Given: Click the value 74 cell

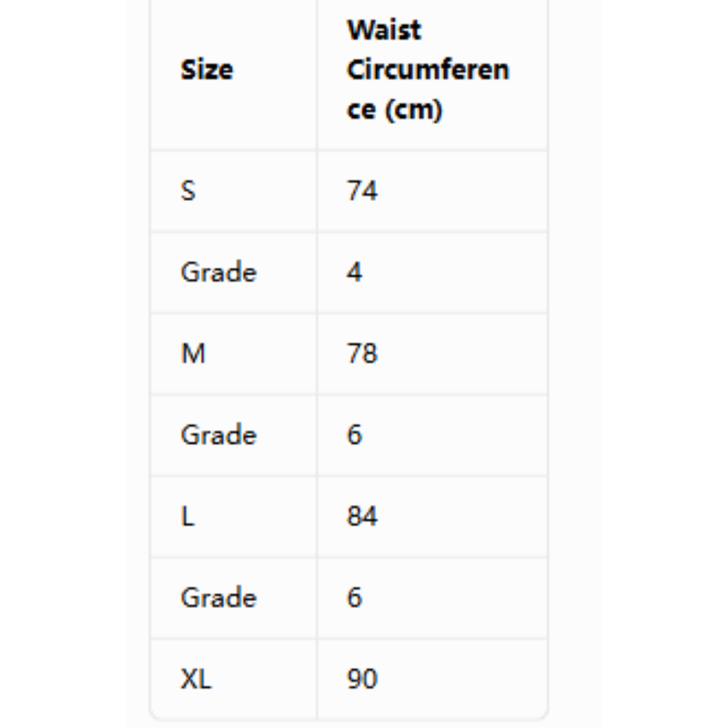Looking at the screenshot, I should click(x=432, y=191).
